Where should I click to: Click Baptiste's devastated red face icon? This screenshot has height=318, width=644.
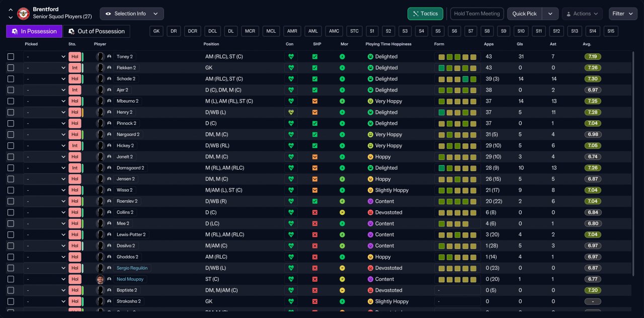coord(370,290)
